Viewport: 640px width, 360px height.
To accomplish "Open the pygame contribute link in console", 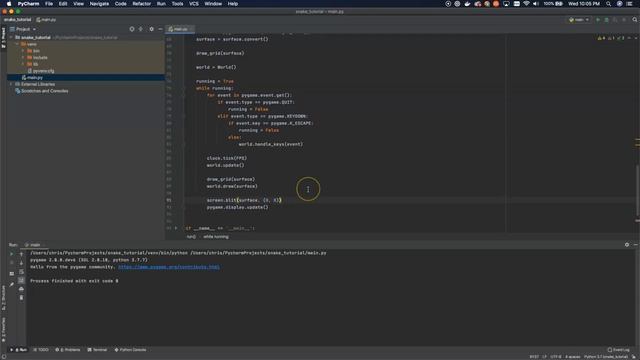I will coord(169,267).
